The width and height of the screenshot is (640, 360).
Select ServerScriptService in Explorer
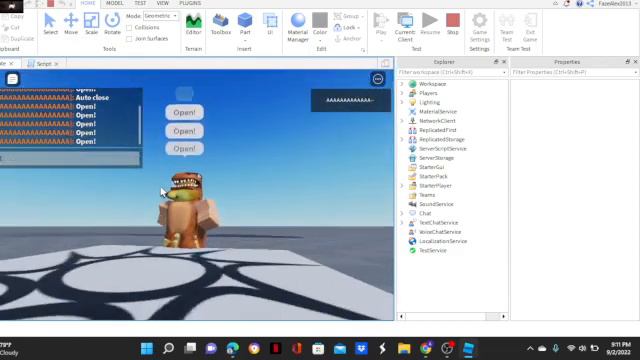pyautogui.click(x=442, y=149)
